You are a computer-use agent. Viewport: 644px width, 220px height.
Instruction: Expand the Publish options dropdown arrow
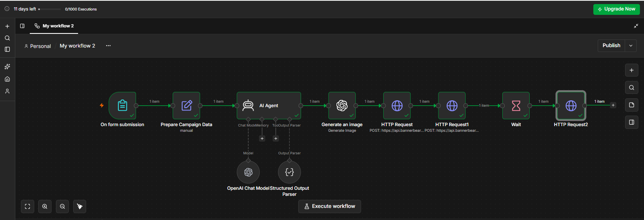(x=631, y=46)
